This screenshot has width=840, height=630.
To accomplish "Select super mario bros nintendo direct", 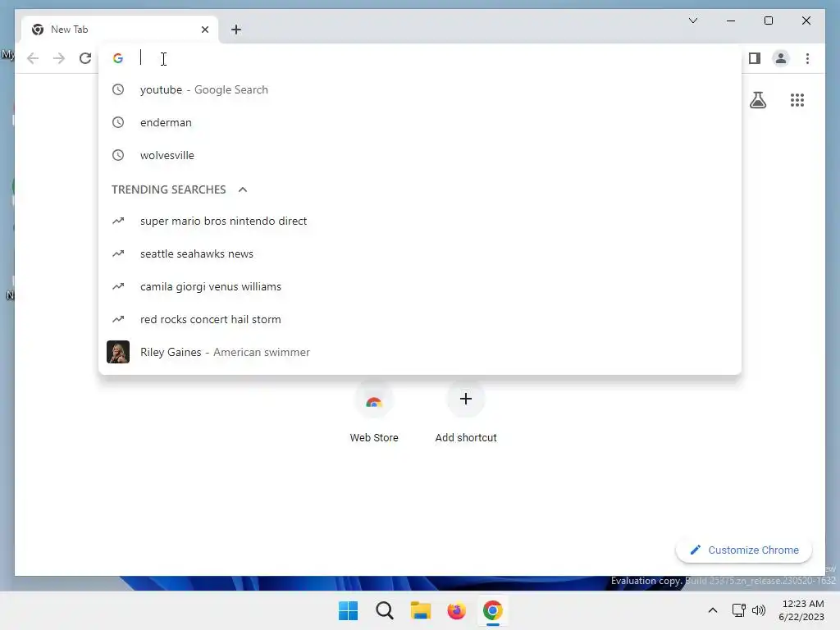I will pos(420,221).
